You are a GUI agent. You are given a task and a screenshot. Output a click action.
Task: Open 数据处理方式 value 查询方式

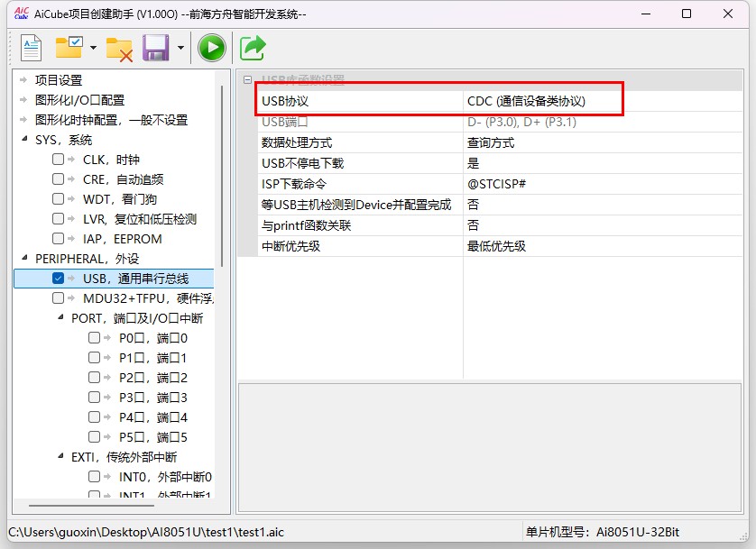click(x=603, y=142)
